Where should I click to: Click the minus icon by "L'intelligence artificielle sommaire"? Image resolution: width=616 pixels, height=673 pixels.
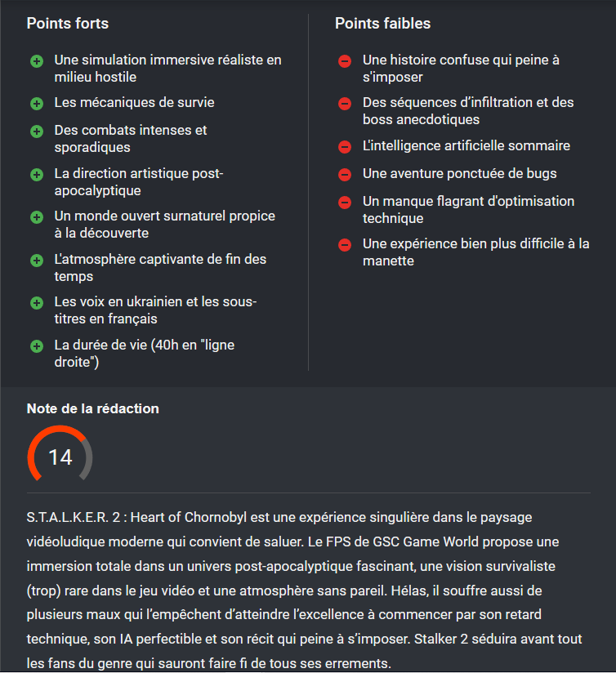(345, 147)
